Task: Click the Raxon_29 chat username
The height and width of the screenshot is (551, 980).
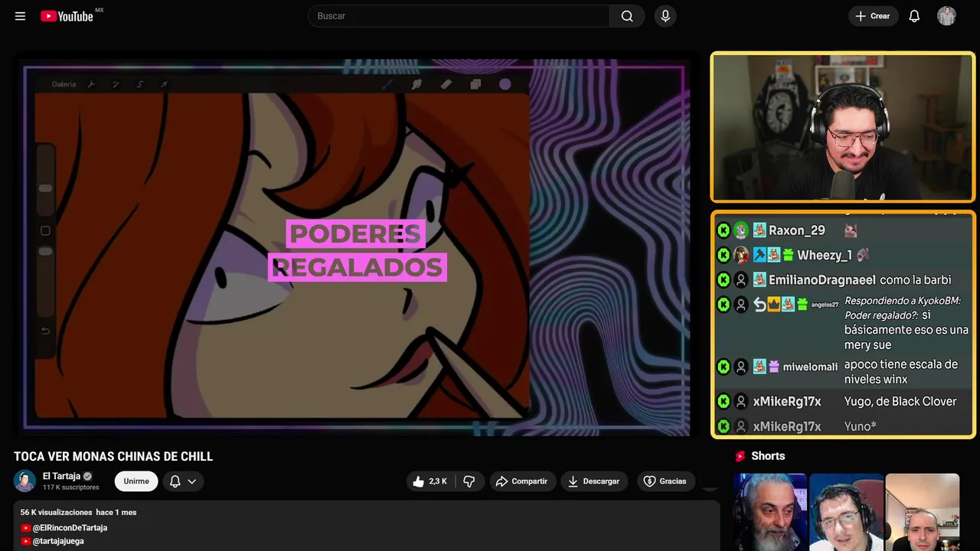Action: [x=797, y=230]
